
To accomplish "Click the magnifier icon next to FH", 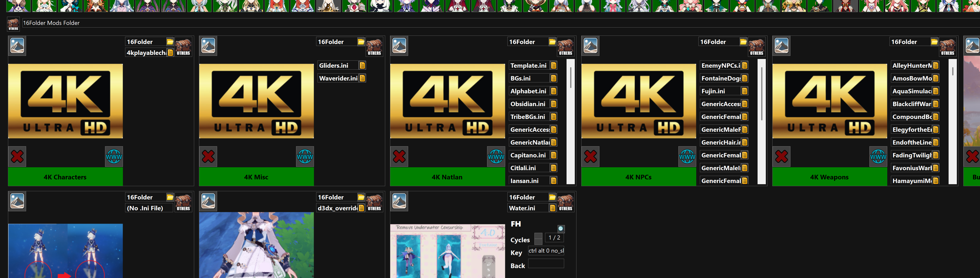I will coord(561,228).
